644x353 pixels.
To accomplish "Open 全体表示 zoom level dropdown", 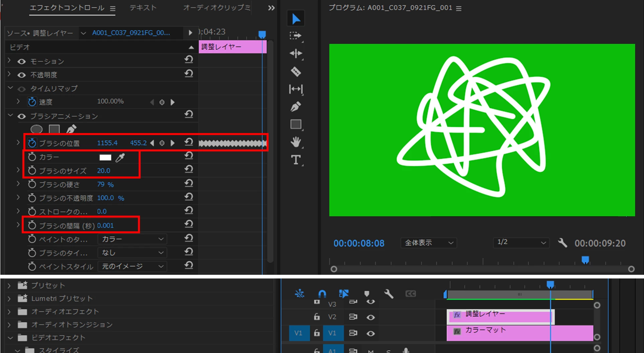I will tap(429, 243).
